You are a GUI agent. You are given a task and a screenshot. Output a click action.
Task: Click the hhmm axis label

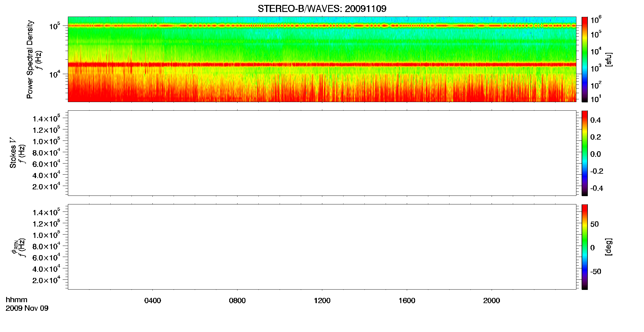point(17,300)
